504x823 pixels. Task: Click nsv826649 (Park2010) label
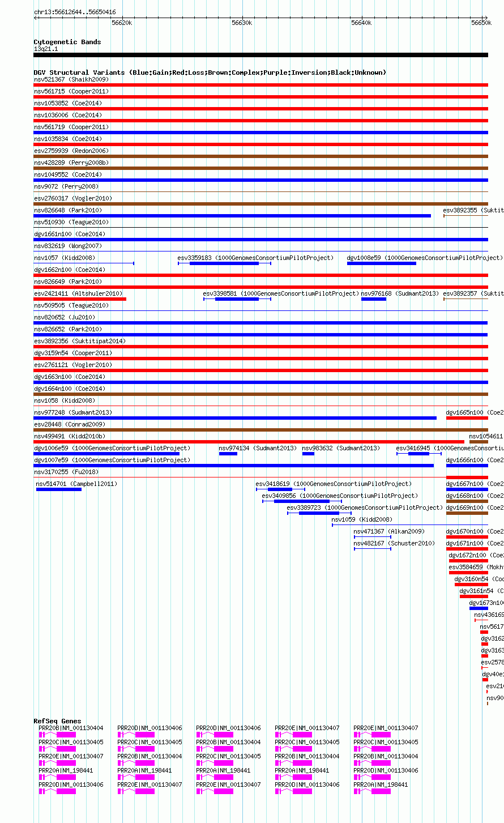(x=68, y=282)
